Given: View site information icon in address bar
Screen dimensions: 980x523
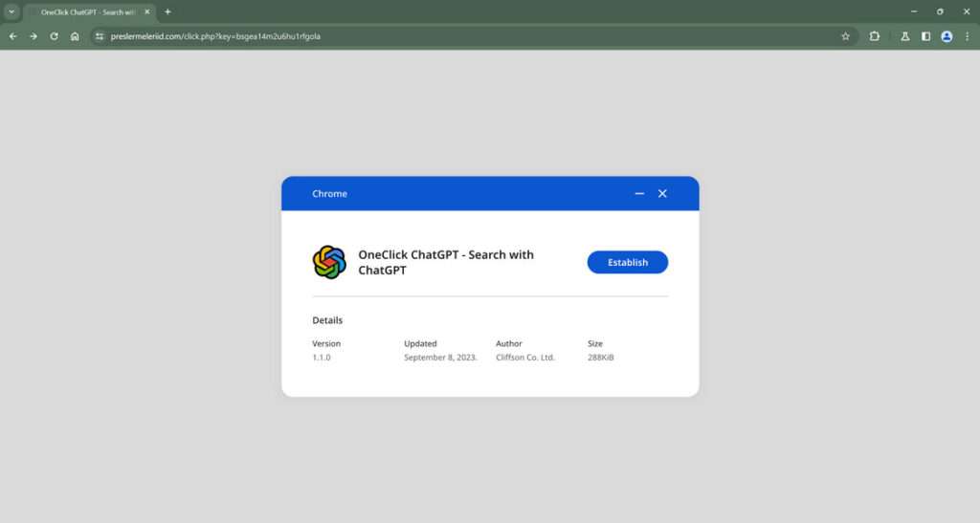Looking at the screenshot, I should 100,36.
